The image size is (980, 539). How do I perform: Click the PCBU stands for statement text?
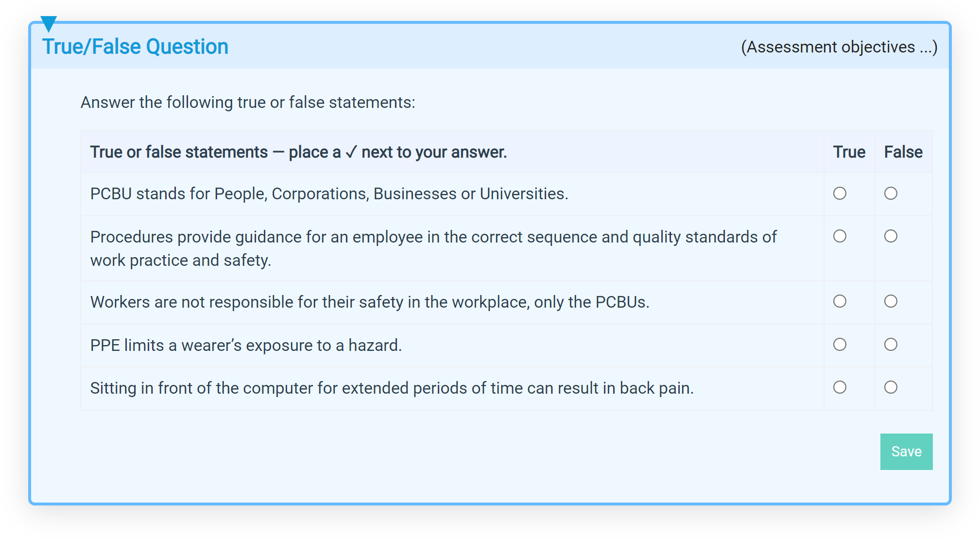click(329, 194)
